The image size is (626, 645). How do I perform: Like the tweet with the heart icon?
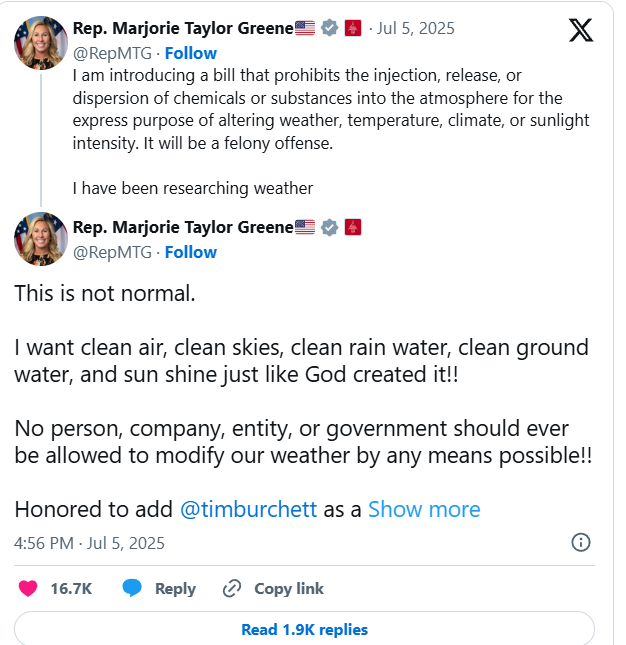point(28,589)
